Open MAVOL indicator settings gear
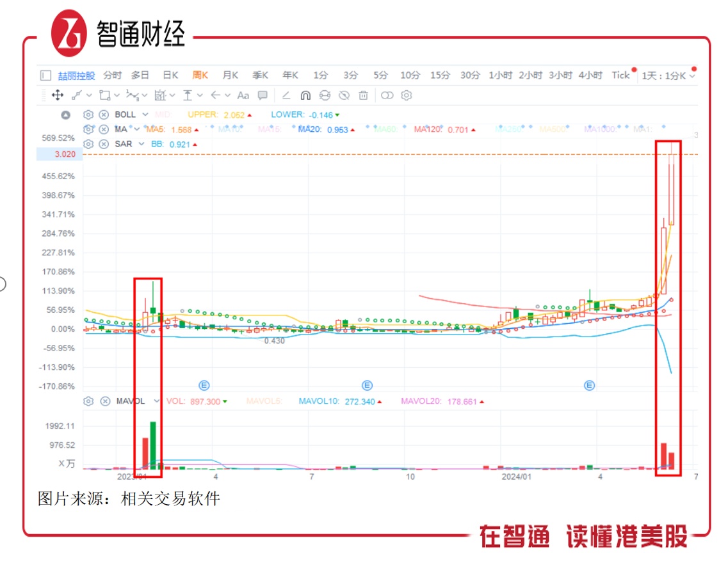Image resolution: width=728 pixels, height=570 pixels. [88, 401]
